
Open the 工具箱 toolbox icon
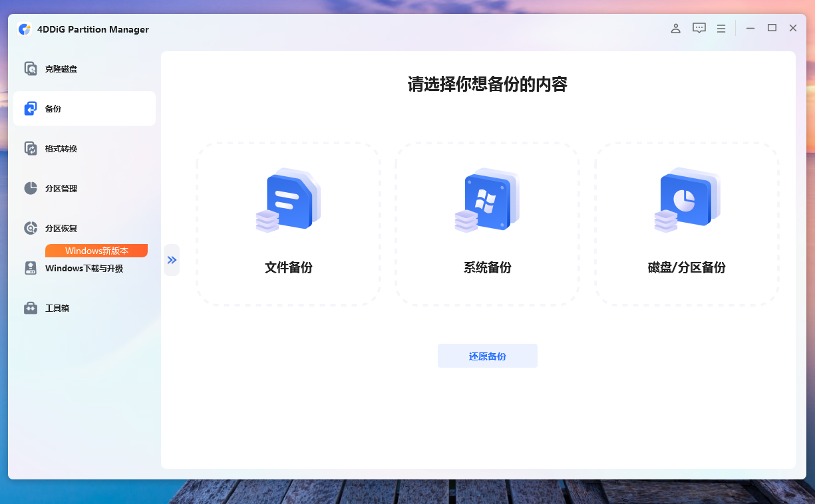point(31,307)
